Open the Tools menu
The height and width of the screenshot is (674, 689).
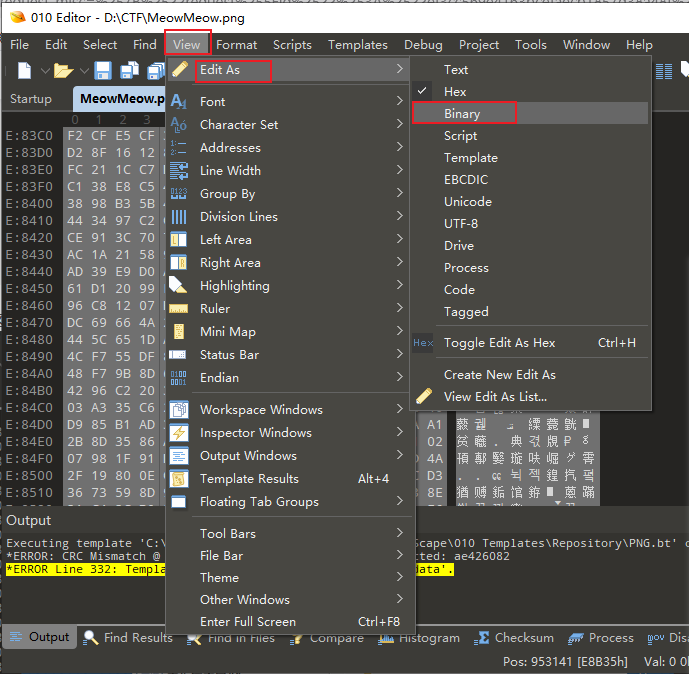point(531,44)
